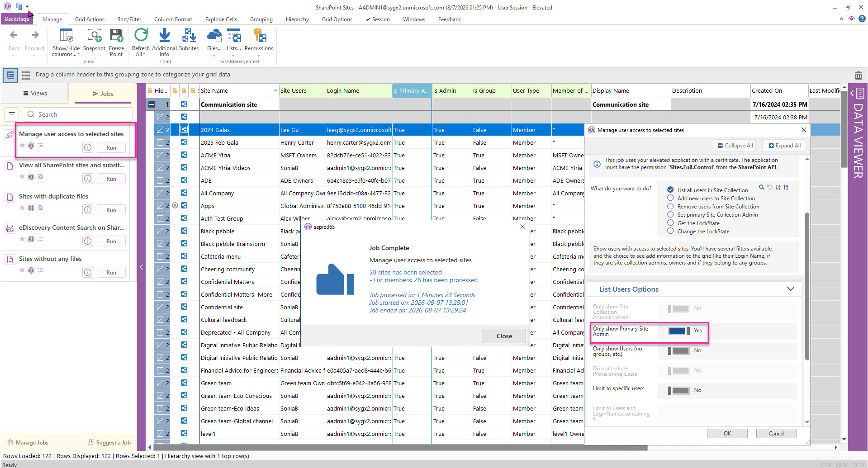The width and height of the screenshot is (868, 468).
Task: Open the Grid Actions ribbon tab
Action: [x=90, y=19]
